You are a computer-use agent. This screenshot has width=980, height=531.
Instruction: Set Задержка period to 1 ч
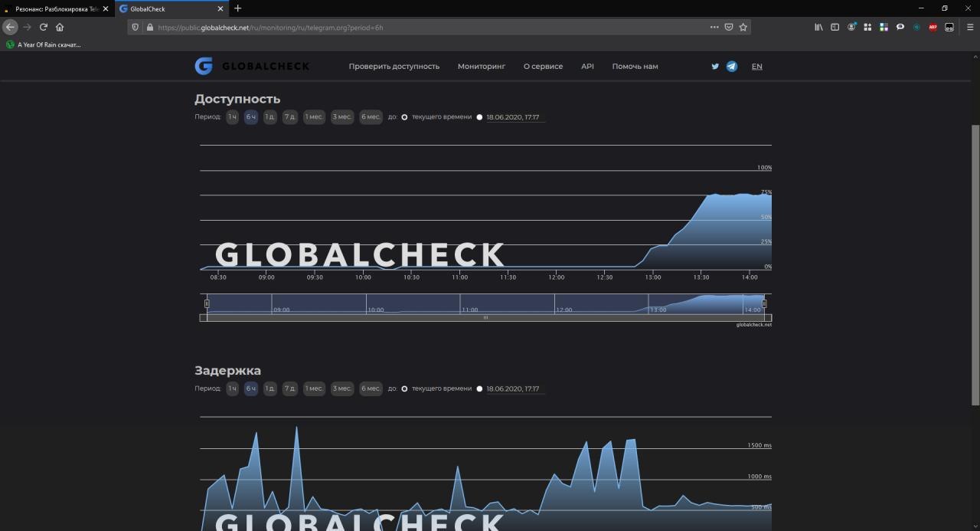click(232, 388)
